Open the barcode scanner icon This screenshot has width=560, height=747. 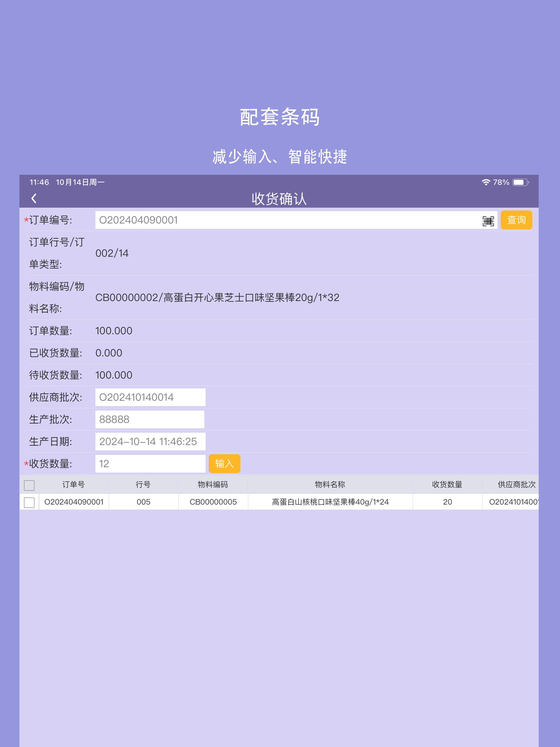pos(488,221)
